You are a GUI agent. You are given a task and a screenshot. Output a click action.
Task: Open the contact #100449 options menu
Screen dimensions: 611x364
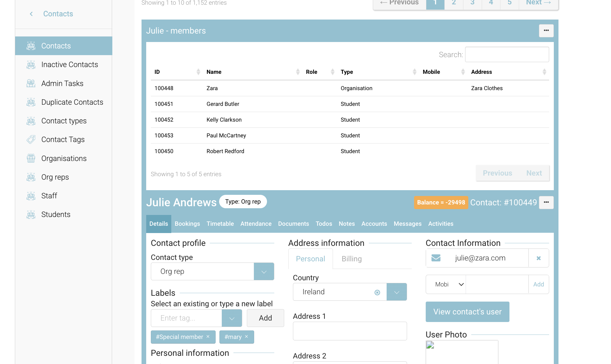pyautogui.click(x=546, y=202)
